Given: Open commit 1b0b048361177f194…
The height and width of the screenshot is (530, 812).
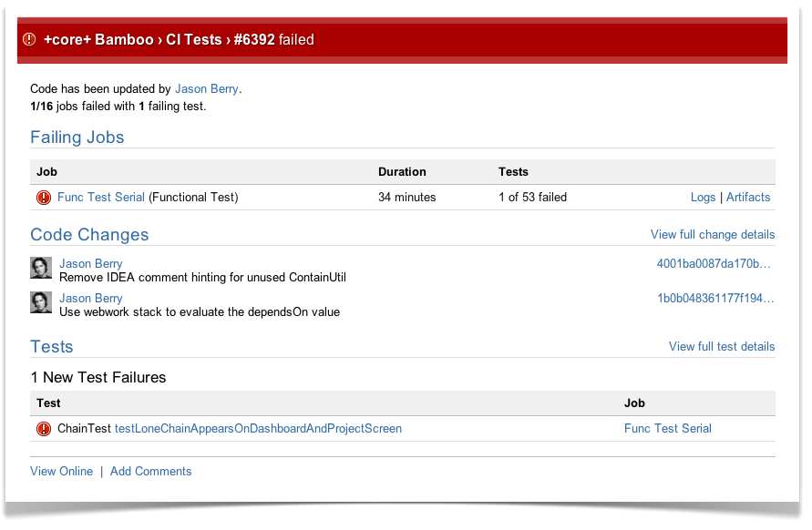Looking at the screenshot, I should 715,298.
